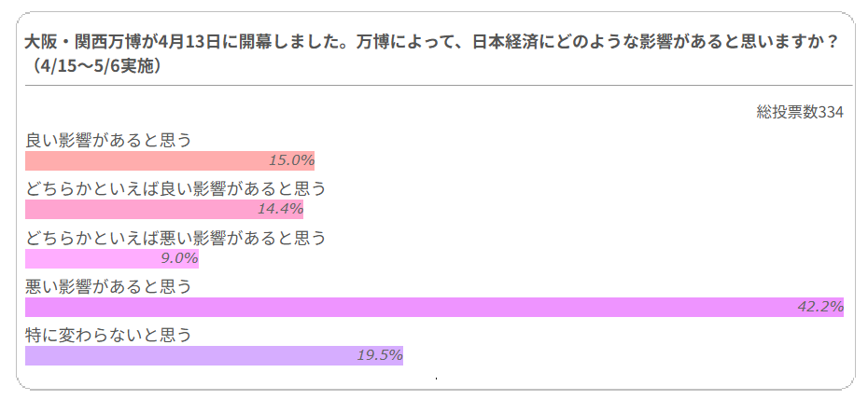Screen dimensions: 868x400
Task: Click the 日本経済 phrase in the question heading
Action: (x=506, y=42)
